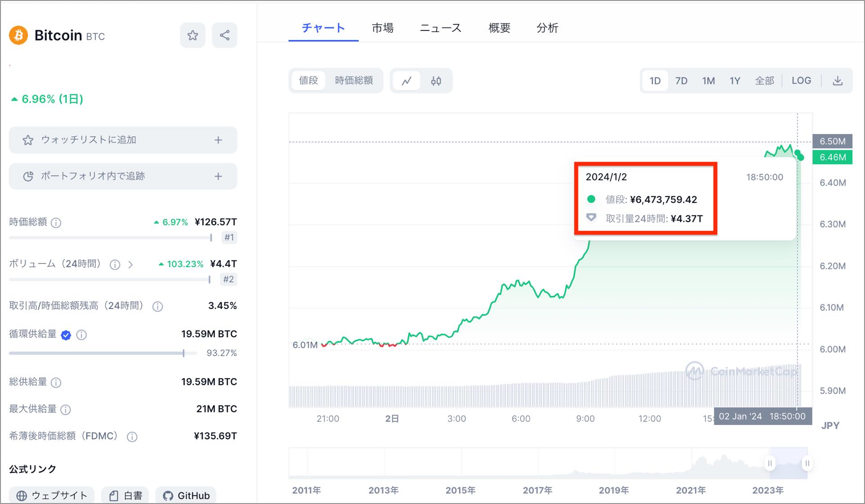Click right handle of range navigator
The height and width of the screenshot is (504, 865).
click(807, 464)
